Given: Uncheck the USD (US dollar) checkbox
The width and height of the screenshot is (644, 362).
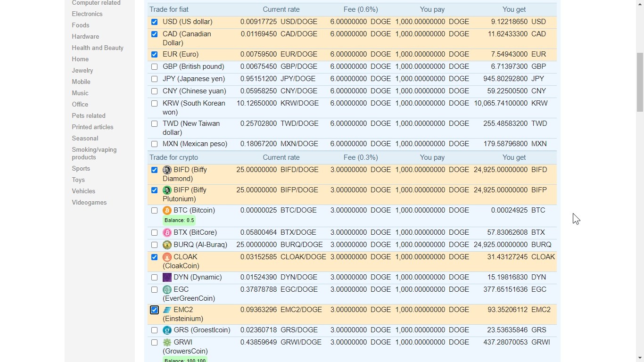Looking at the screenshot, I should tap(154, 22).
